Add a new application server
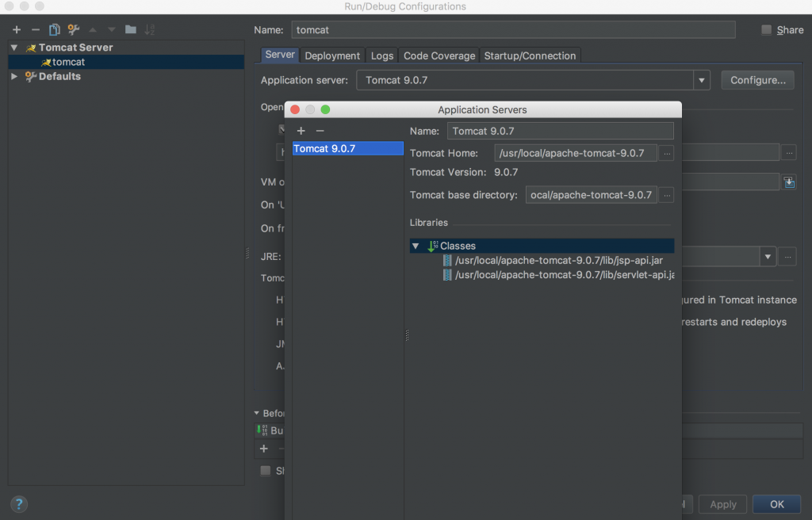 click(301, 131)
